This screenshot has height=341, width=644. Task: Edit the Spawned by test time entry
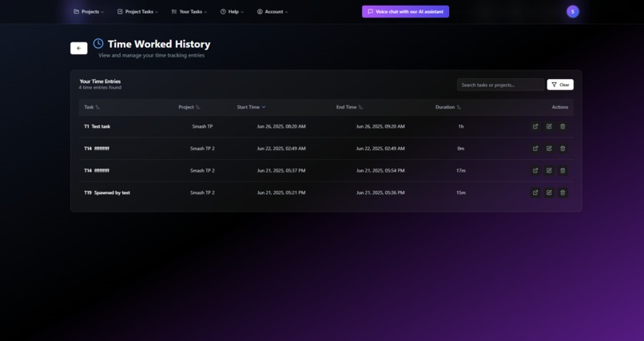tap(549, 192)
